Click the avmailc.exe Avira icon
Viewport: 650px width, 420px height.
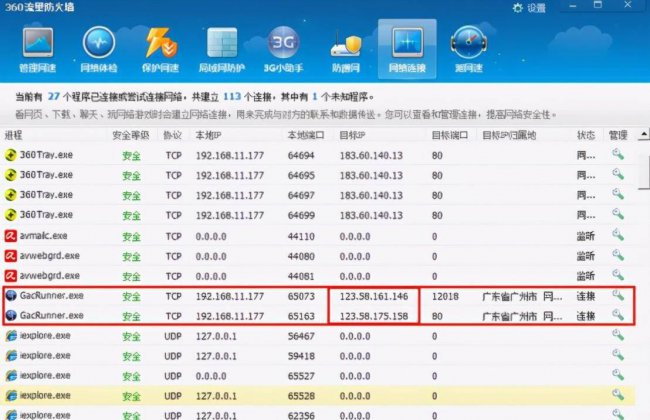click(10, 236)
